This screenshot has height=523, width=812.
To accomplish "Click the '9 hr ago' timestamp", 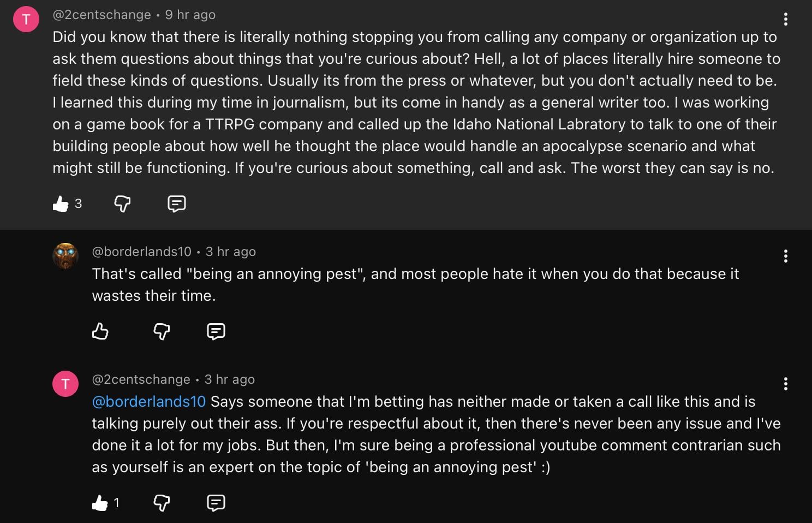I will [190, 15].
